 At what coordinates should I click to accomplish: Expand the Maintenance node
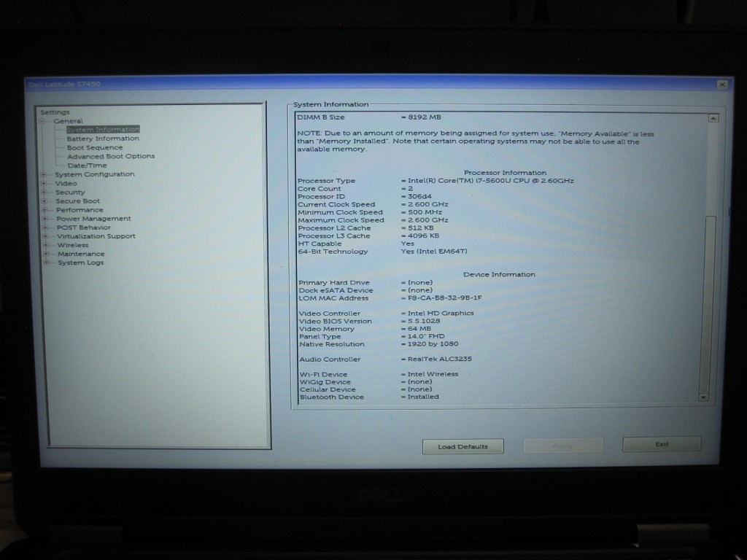[x=46, y=254]
